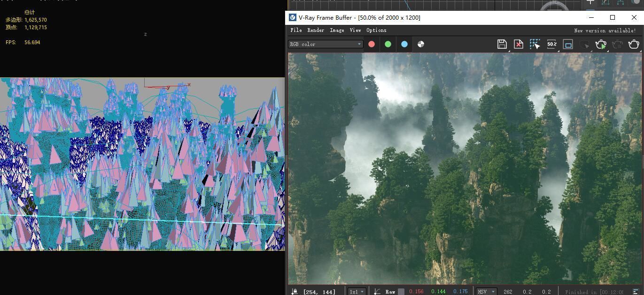Image resolution: width=644 pixels, height=295 pixels.
Task: Start interactive render with the green-arrow teapot
Action: 601,44
